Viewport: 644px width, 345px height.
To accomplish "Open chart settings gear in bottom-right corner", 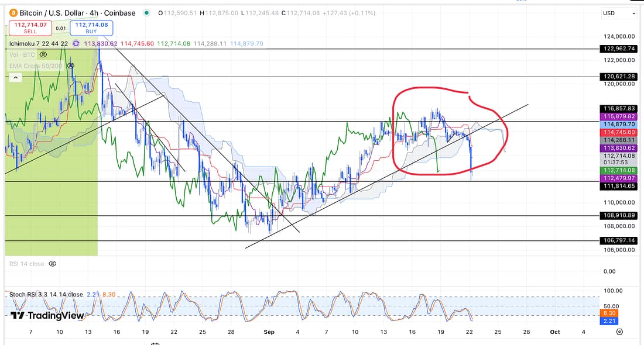I will coord(619,332).
